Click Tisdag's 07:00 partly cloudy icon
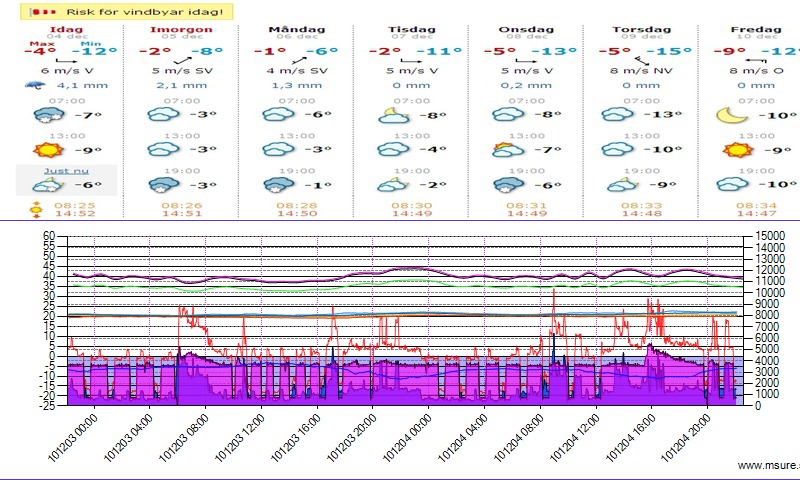 coord(391,115)
